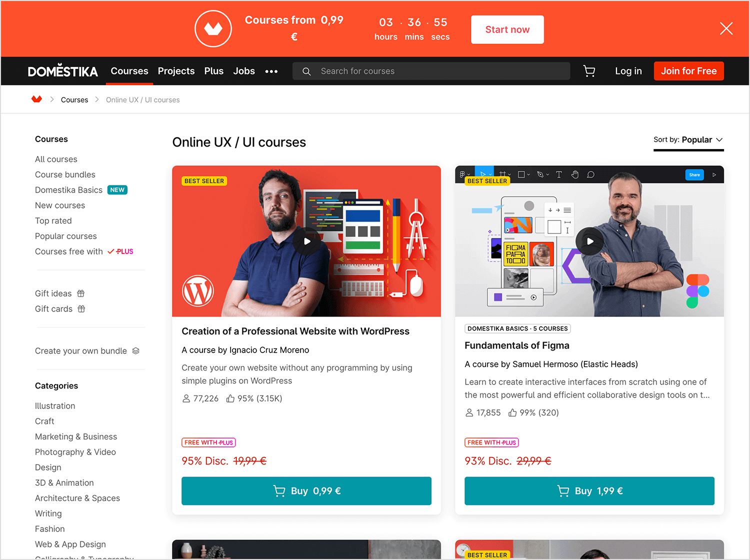The height and width of the screenshot is (560, 750).
Task: Click BEST SELLER badge on WordPress thumbnail
Action: [x=204, y=181]
